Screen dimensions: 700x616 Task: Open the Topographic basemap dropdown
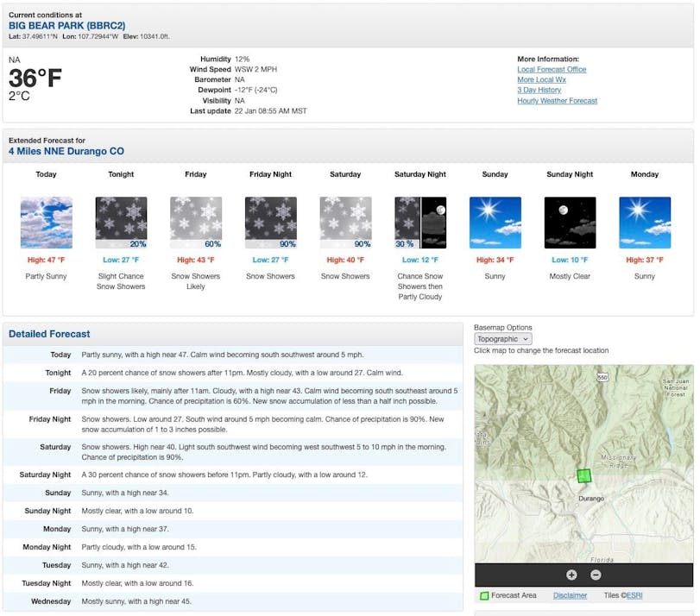tap(502, 339)
